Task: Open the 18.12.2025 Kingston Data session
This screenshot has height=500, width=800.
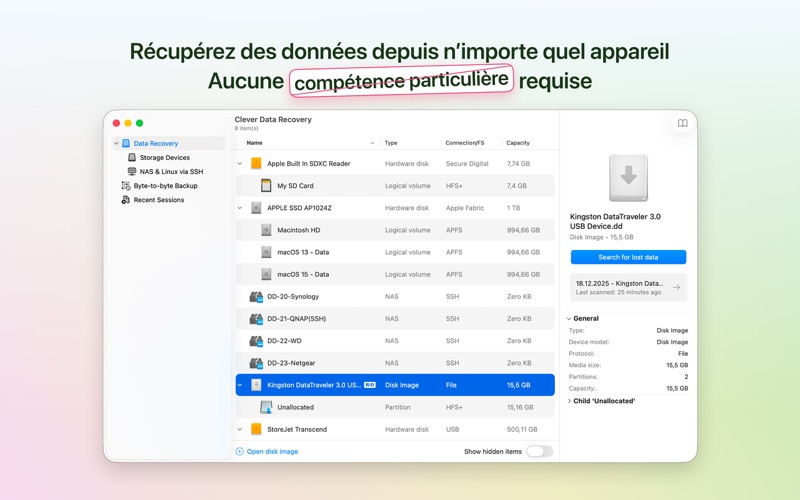Action: [x=628, y=287]
